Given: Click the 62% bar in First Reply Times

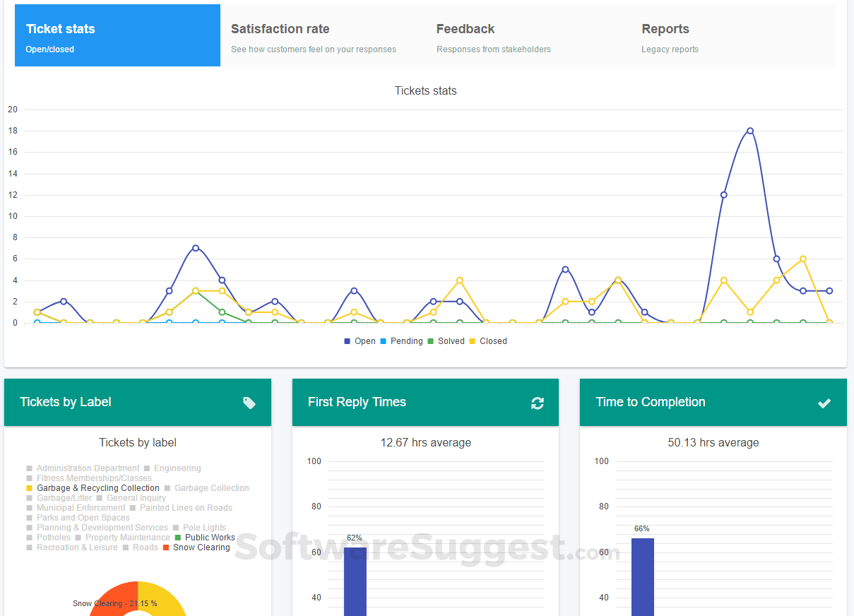Looking at the screenshot, I should pos(355,579).
